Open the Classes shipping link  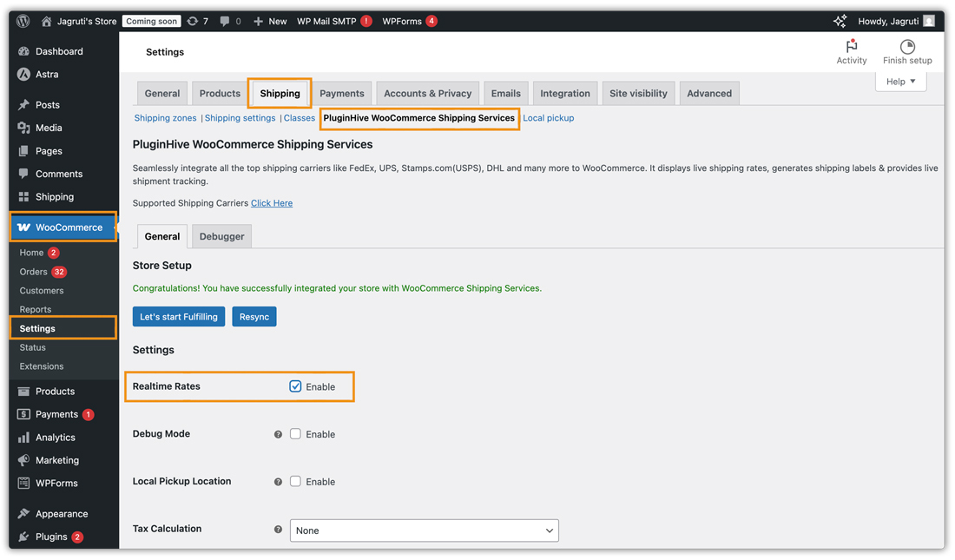pos(299,118)
